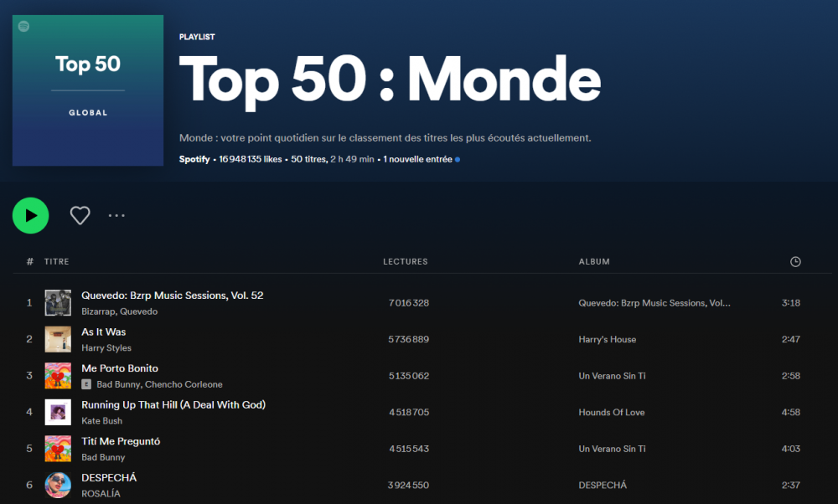Click the play count 5 736 889
This screenshot has width=838, height=504.
click(x=409, y=340)
